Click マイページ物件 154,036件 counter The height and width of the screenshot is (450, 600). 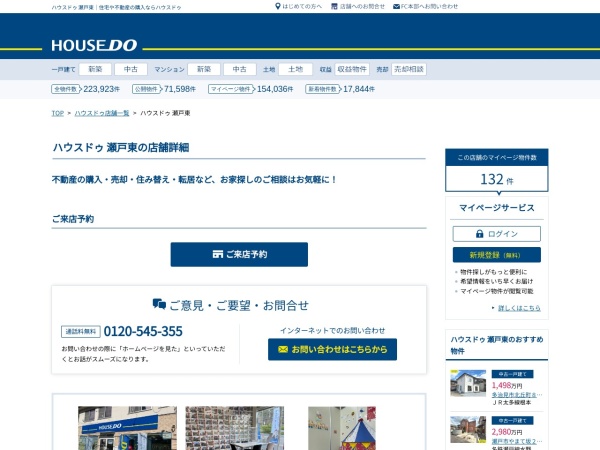click(251, 89)
